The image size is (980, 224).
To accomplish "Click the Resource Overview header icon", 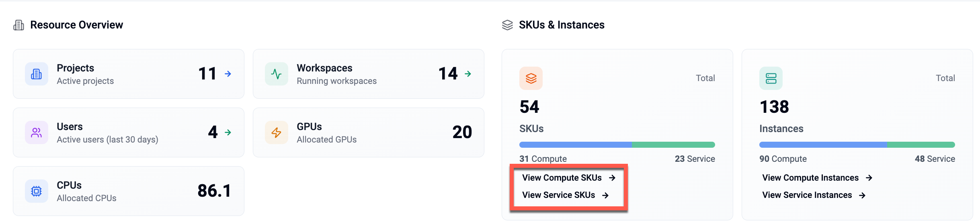I will click(x=18, y=25).
